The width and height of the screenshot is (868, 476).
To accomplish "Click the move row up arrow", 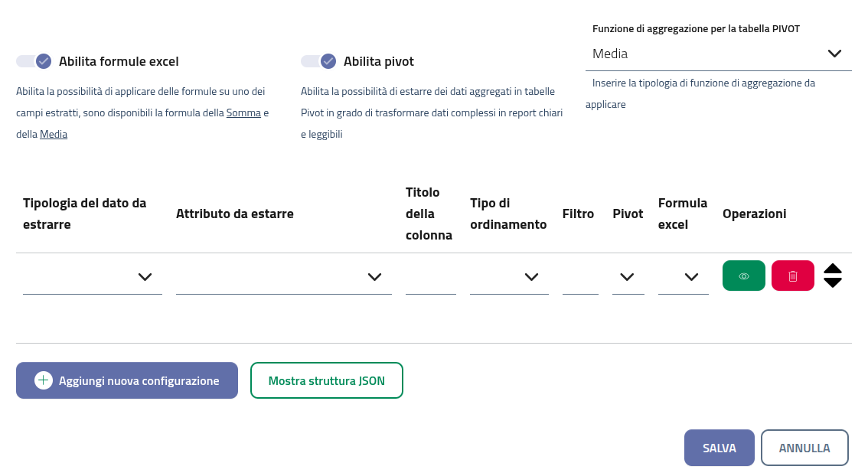I will (833, 269).
